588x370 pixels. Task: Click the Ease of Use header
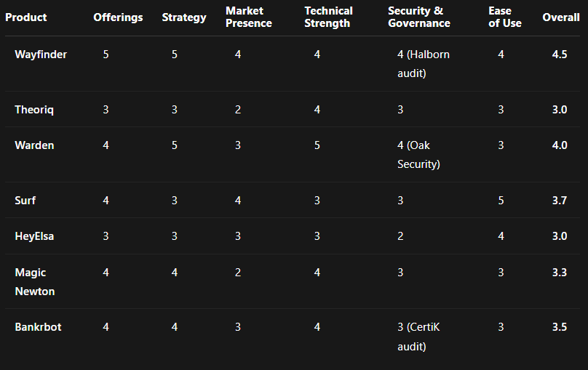[505, 17]
